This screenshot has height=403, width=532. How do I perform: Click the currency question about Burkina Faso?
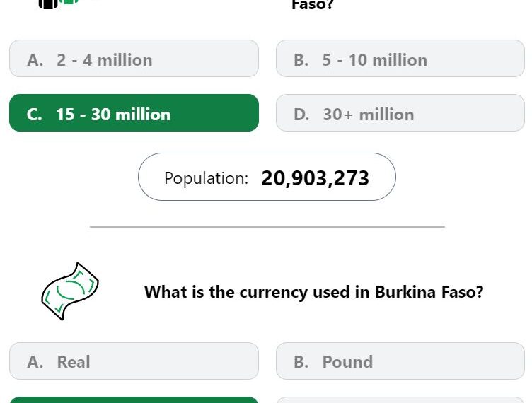tap(314, 292)
